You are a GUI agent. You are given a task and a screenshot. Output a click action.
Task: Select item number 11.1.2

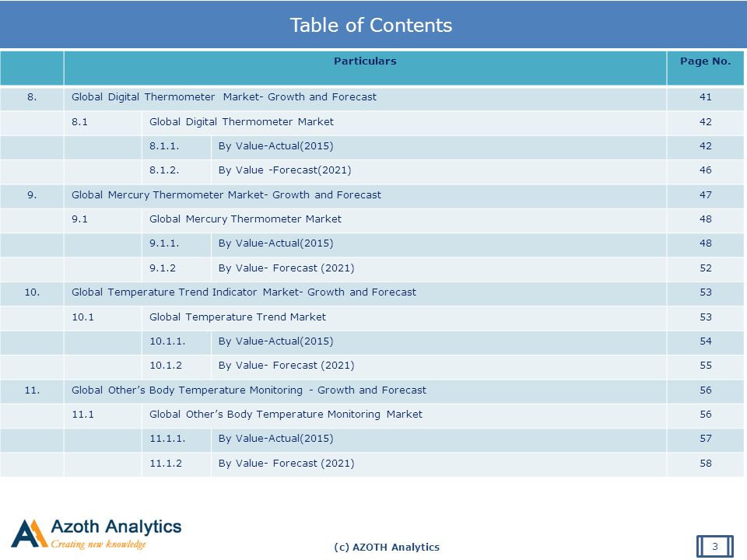tap(166, 464)
